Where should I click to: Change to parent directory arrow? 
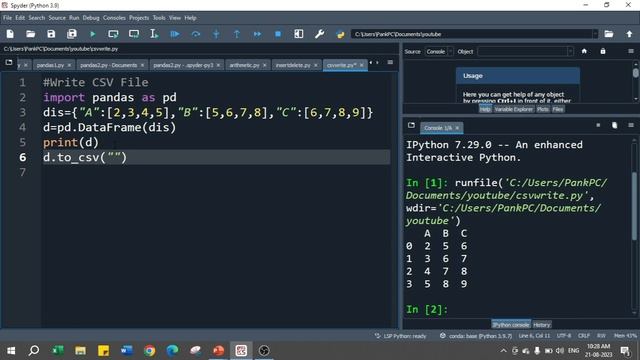(629, 34)
